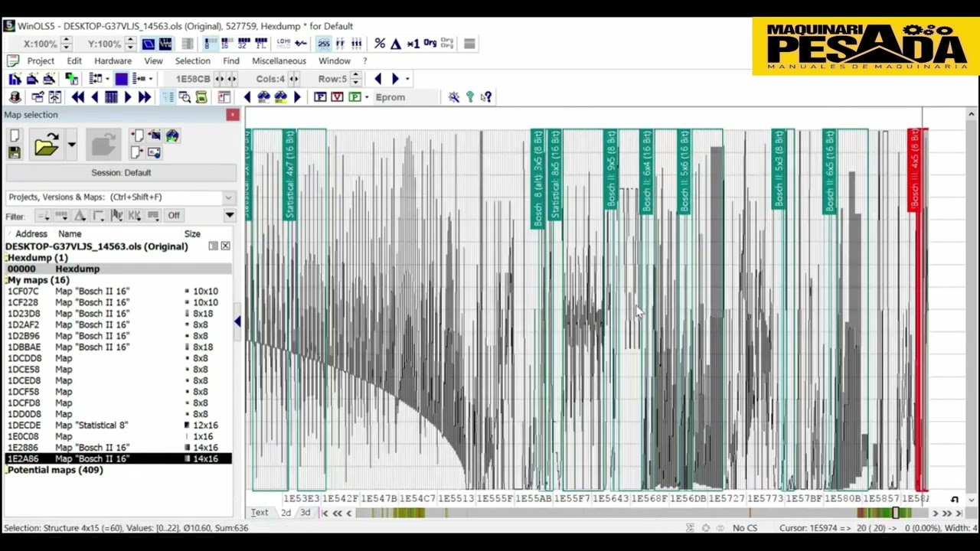Increase Row count stepper
980x551 pixels.
pyautogui.click(x=355, y=76)
